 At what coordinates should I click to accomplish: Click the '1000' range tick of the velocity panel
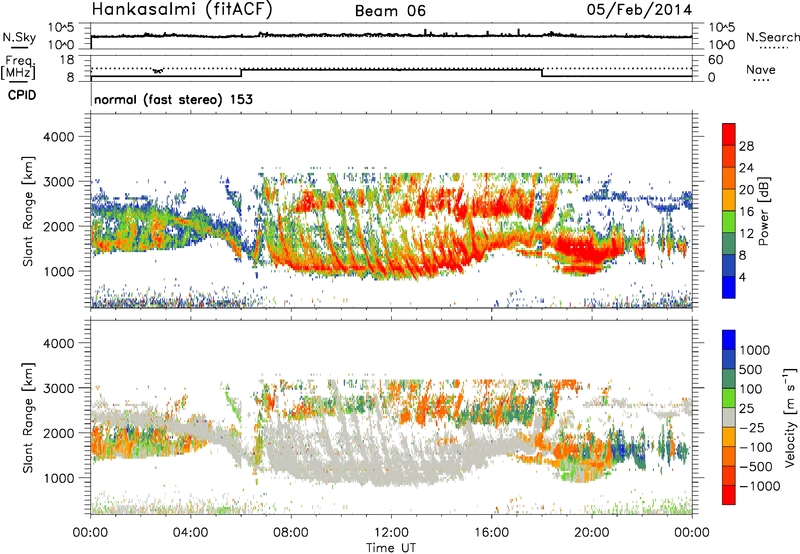tap(58, 478)
